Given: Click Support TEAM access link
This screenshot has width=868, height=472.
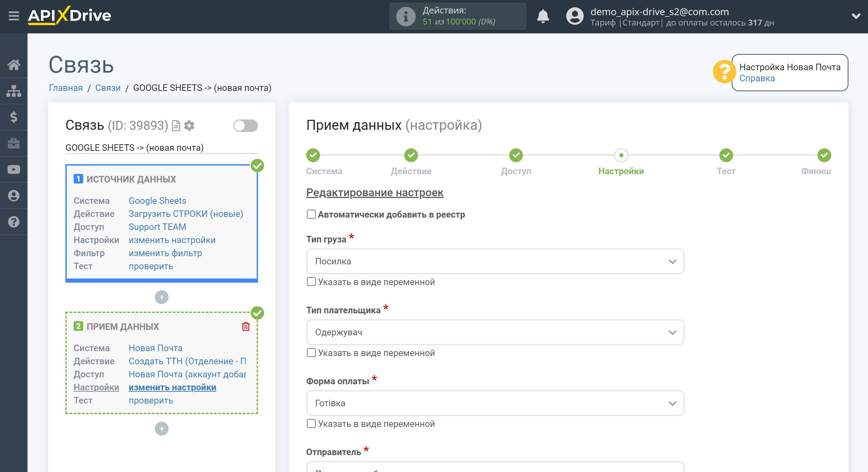Looking at the screenshot, I should (x=157, y=227).
